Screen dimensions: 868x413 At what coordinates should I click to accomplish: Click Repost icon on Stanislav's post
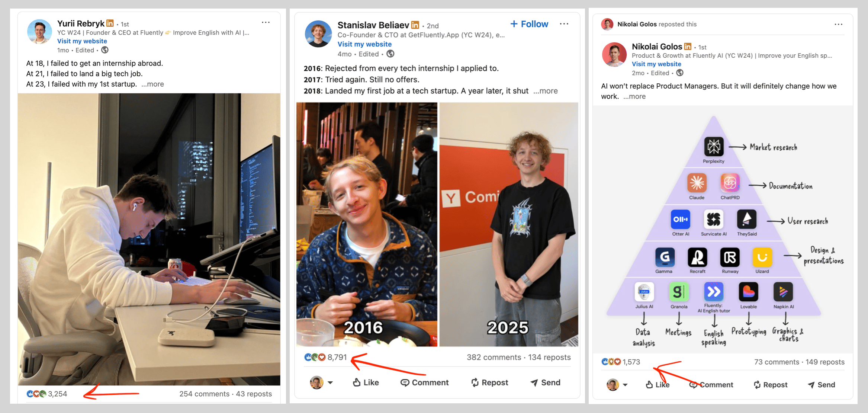tap(475, 382)
